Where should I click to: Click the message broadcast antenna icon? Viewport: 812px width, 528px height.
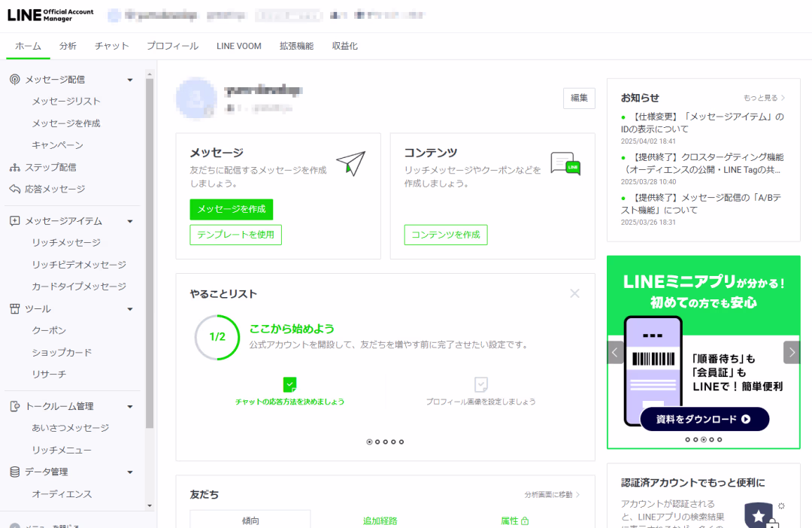pyautogui.click(x=15, y=79)
